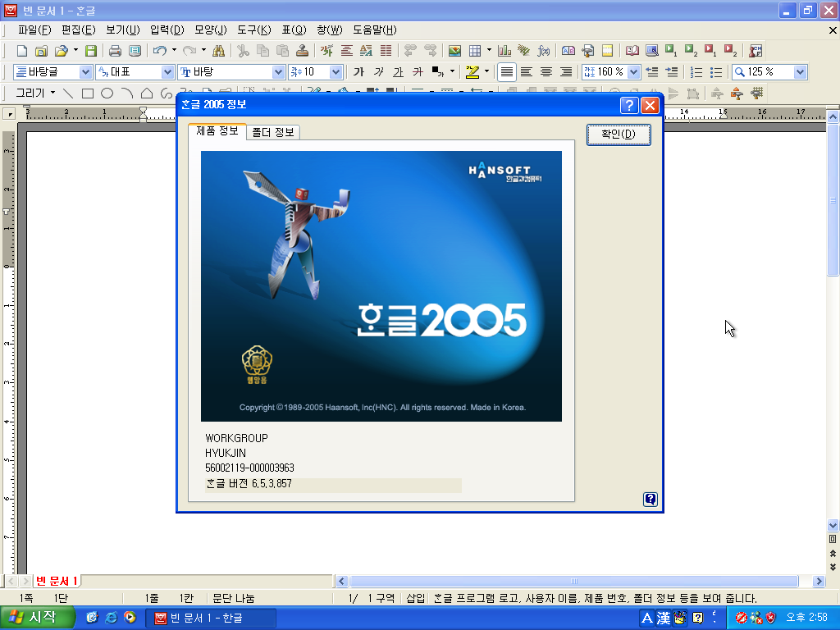Select the 제품 정보 tab

click(217, 130)
